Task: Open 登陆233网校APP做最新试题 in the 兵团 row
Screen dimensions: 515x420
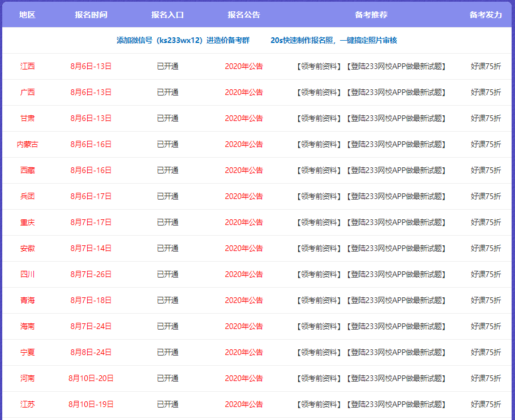Action: tap(396, 196)
